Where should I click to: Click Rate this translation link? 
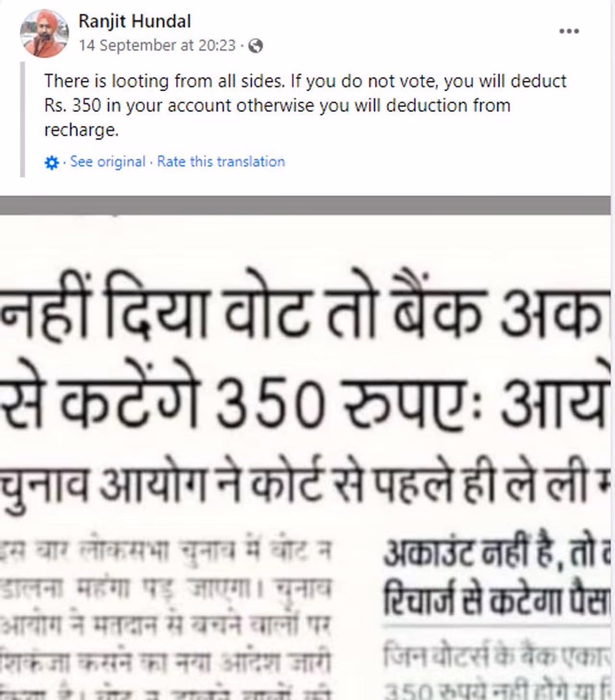pyautogui.click(x=221, y=161)
